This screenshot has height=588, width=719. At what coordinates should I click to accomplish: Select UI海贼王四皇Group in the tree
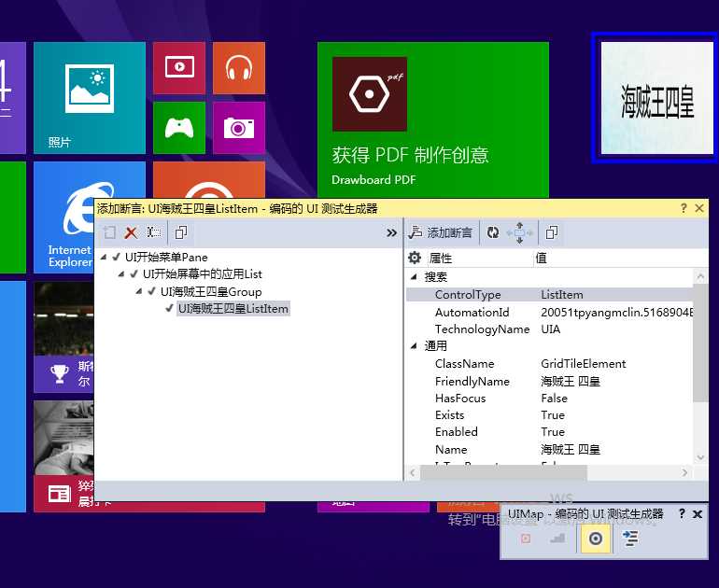tap(211, 291)
